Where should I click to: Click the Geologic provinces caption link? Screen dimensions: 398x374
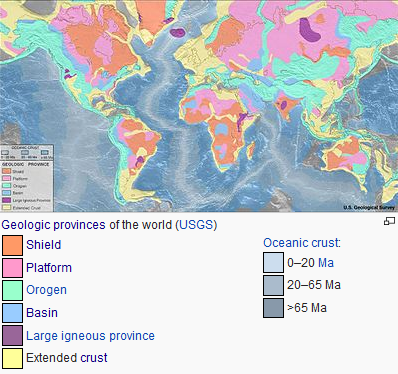(x=53, y=225)
